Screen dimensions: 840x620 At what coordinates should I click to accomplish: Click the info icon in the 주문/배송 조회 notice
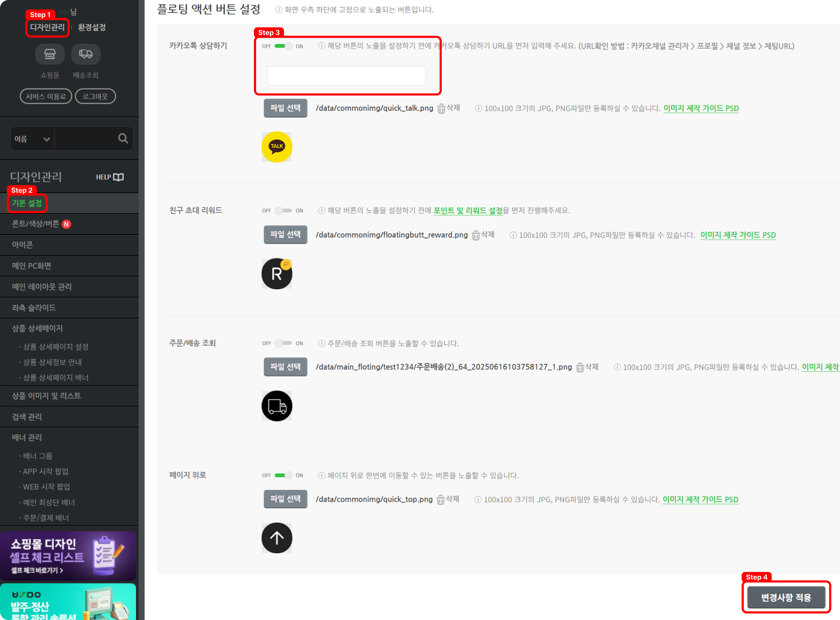tap(322, 344)
